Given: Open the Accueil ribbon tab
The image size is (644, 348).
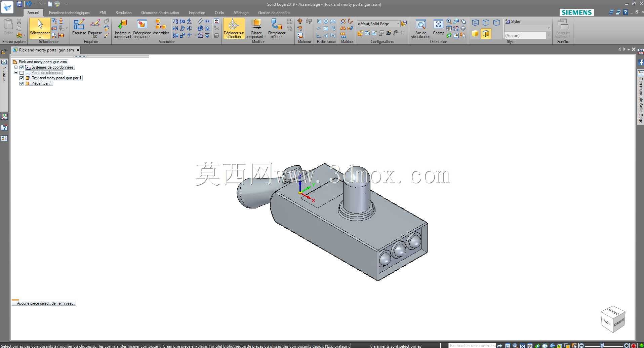Looking at the screenshot, I should 33,13.
